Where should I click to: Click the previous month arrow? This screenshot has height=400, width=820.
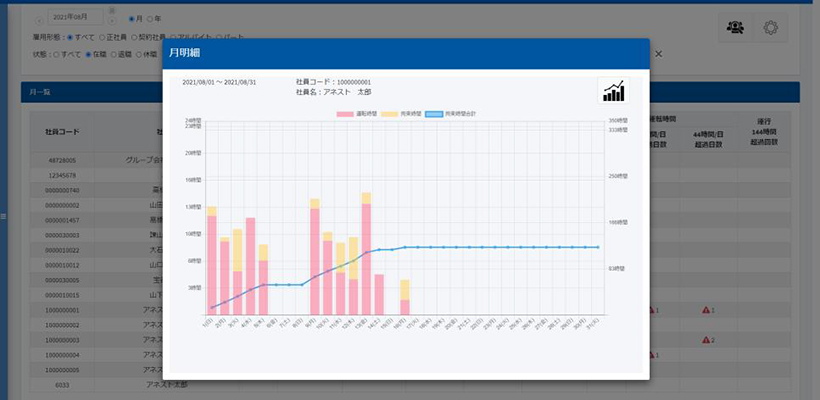coord(38,19)
